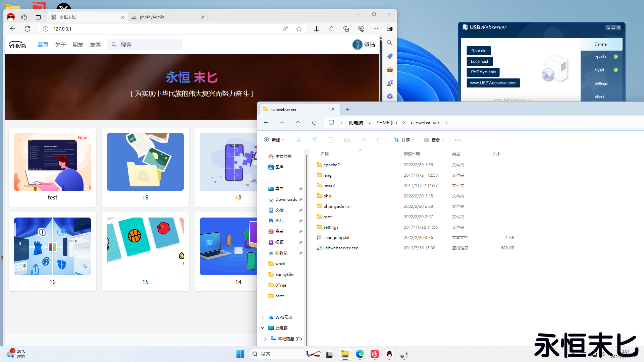Toggle the Edge sidebar panel button

tap(389, 29)
